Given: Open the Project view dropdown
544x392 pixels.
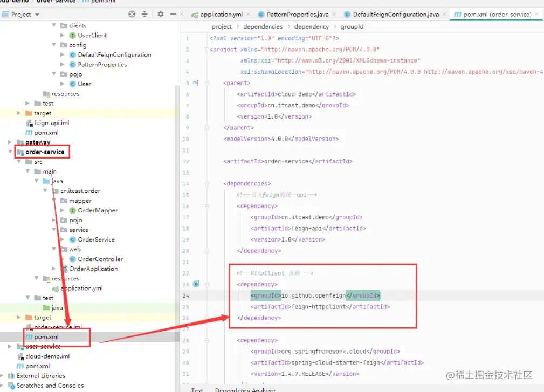Looking at the screenshot, I should [x=37, y=15].
